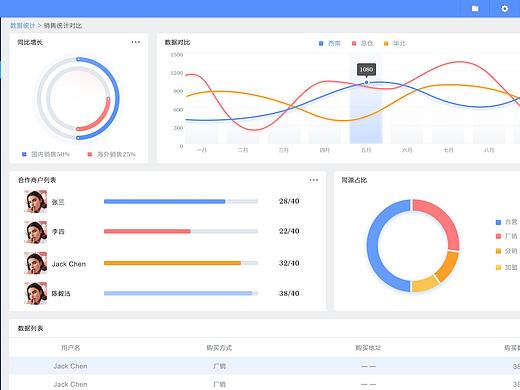Open settings via the gear icon
The width and height of the screenshot is (520, 390).
pyautogui.click(x=505, y=8)
